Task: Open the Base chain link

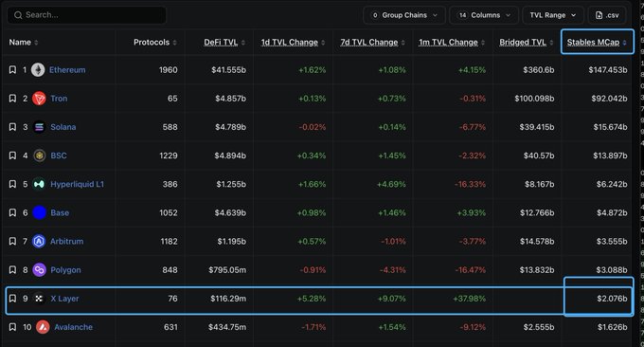Action: [60, 212]
